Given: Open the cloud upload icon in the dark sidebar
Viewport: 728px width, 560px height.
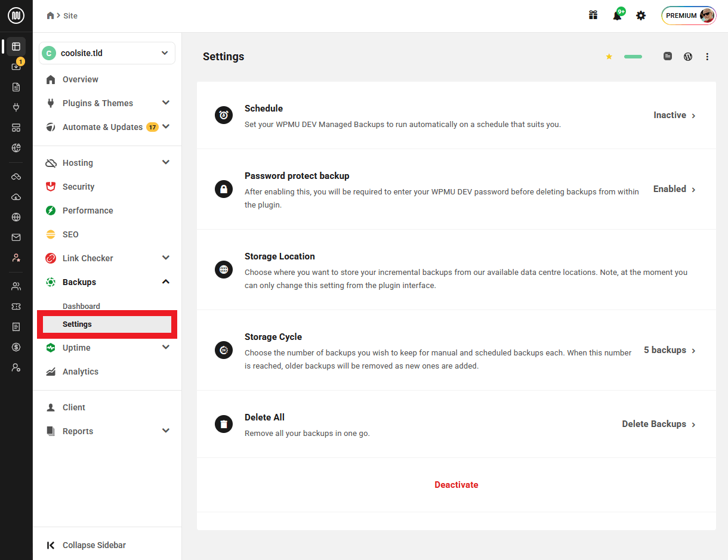Looking at the screenshot, I should pyautogui.click(x=16, y=197).
